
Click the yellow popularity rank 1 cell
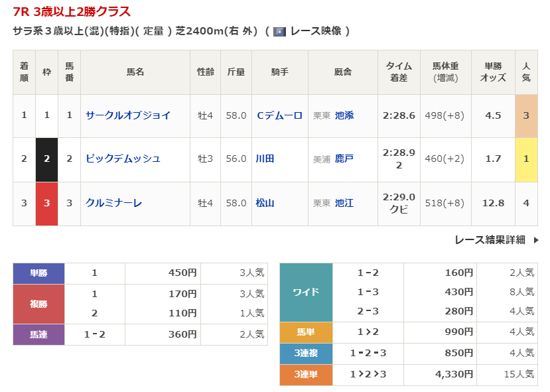tap(526, 159)
